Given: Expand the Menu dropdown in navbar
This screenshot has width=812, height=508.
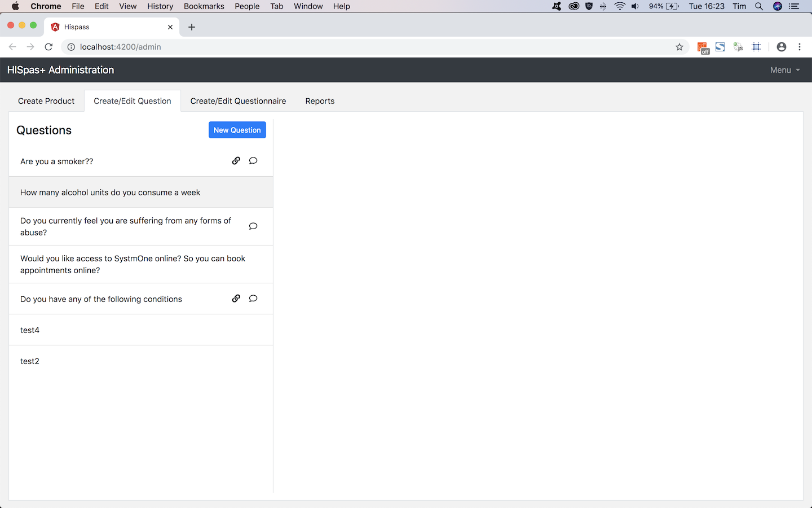Looking at the screenshot, I should pos(785,70).
